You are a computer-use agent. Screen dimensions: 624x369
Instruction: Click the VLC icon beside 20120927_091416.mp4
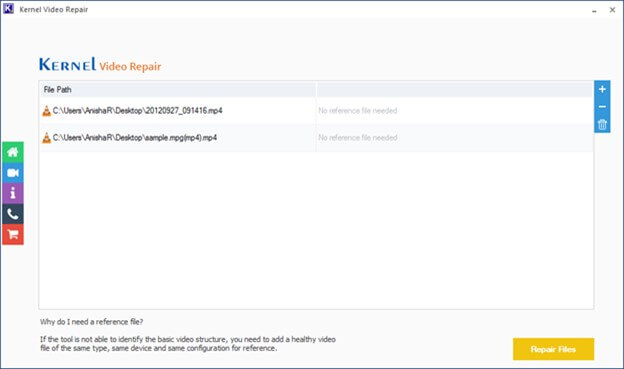(47, 111)
